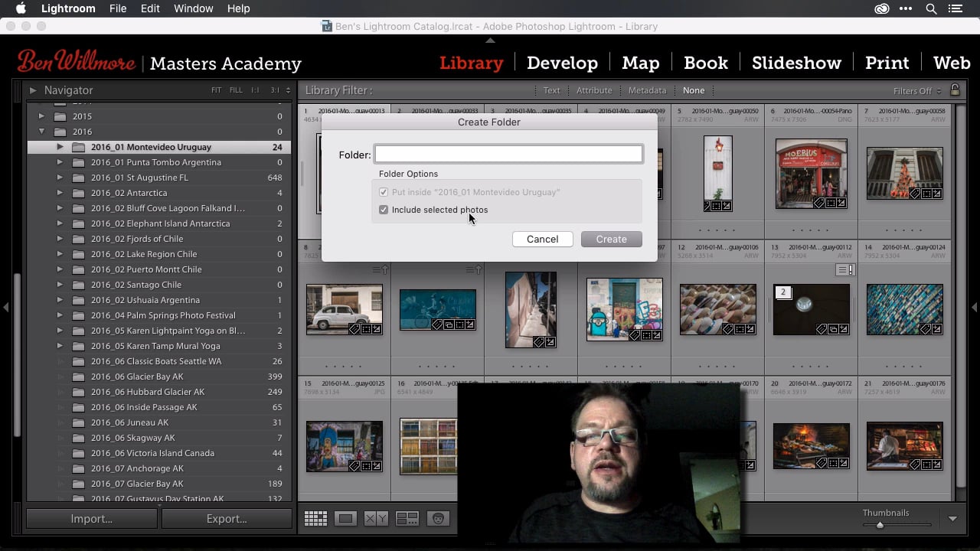
Task: Select Attribute in Library Filter bar
Action: coord(594,90)
